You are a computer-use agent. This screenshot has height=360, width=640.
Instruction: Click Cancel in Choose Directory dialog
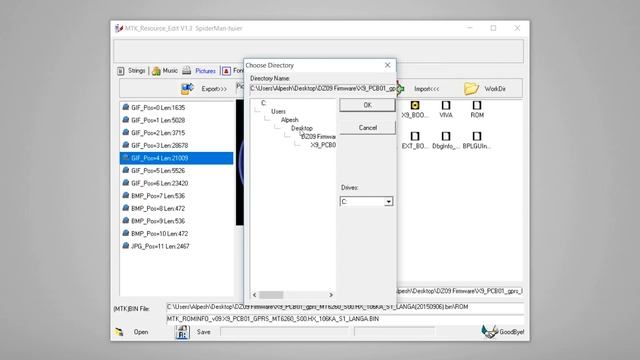(367, 128)
